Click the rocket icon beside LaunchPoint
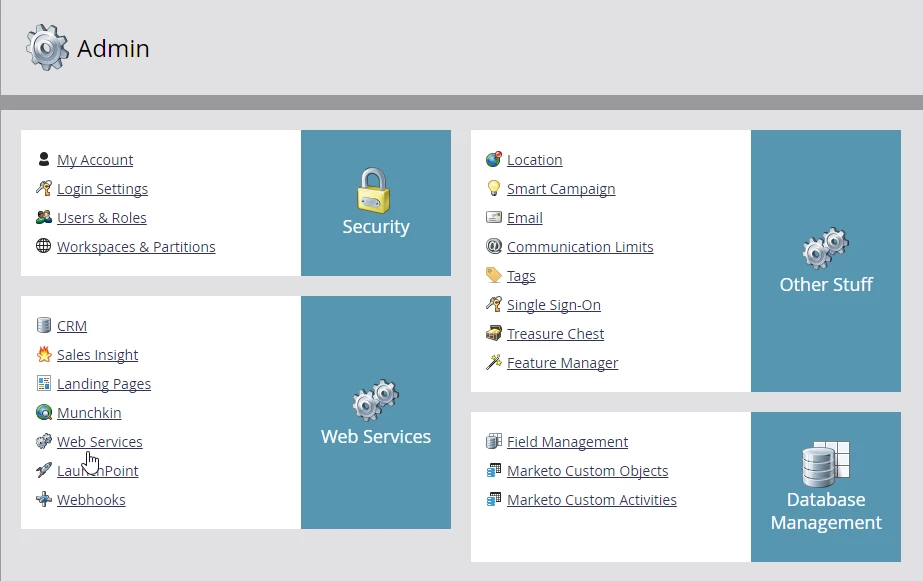The image size is (923, 581). pos(44,470)
